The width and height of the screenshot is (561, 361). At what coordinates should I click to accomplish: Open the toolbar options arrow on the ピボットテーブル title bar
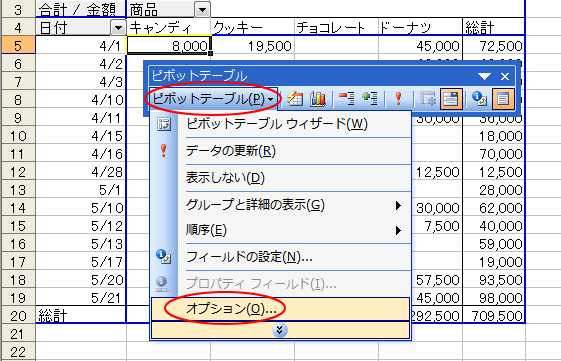(x=484, y=76)
